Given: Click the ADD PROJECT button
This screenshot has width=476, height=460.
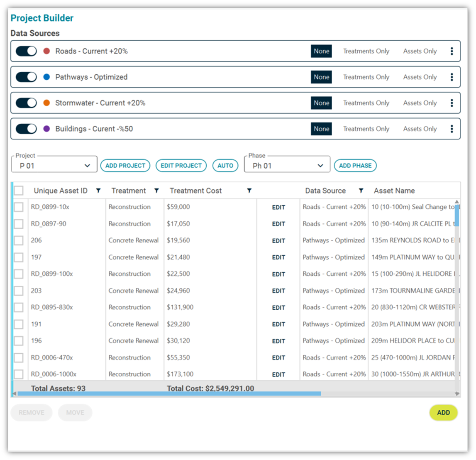Looking at the screenshot, I should 125,166.
